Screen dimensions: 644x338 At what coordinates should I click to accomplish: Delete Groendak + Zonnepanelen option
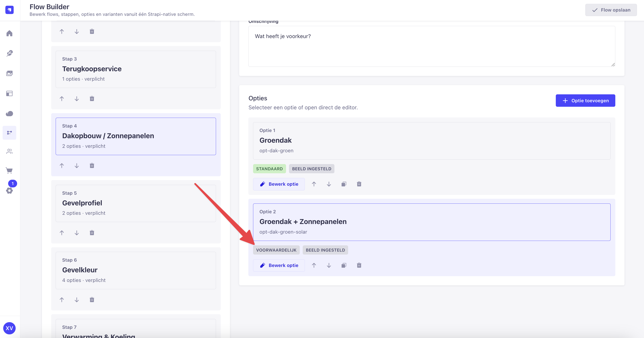pyautogui.click(x=359, y=265)
